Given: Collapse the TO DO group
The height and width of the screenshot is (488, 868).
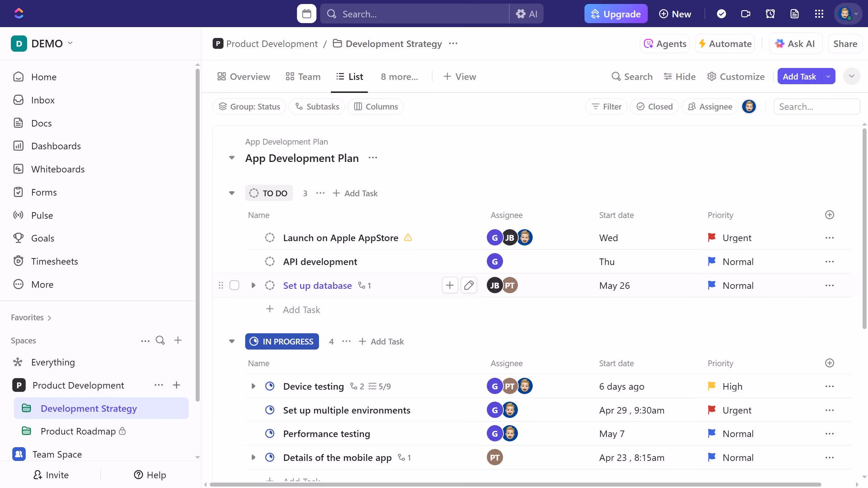Looking at the screenshot, I should 232,193.
